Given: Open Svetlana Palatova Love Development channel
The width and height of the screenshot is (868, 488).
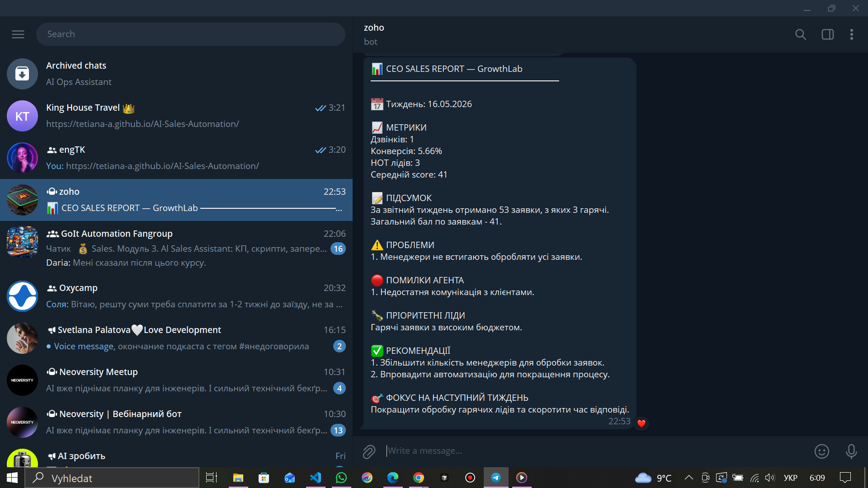Looking at the screenshot, I should (x=176, y=338).
